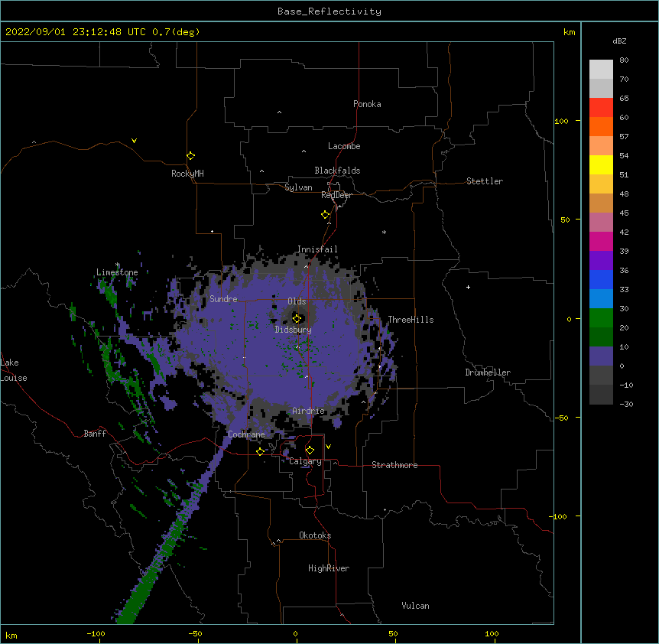The height and width of the screenshot is (644, 659).
Task: Click the Calgary city label
Action: pyautogui.click(x=305, y=461)
